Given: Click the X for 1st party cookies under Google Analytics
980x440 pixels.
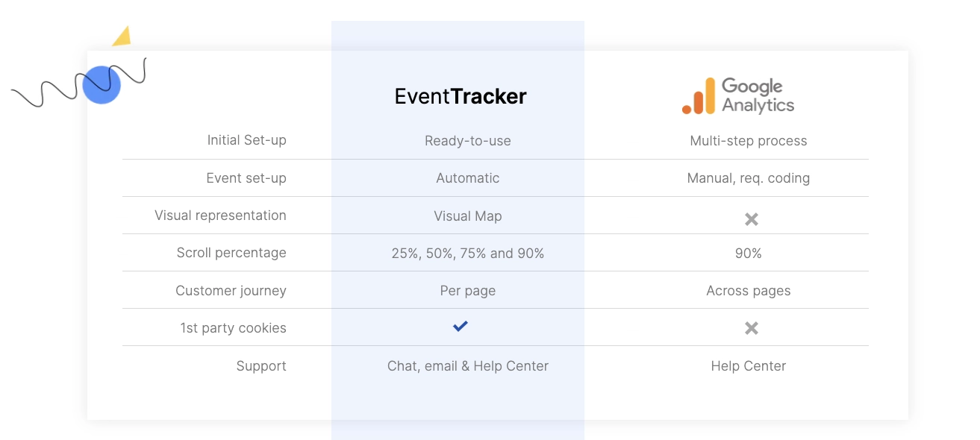Looking at the screenshot, I should [x=749, y=327].
